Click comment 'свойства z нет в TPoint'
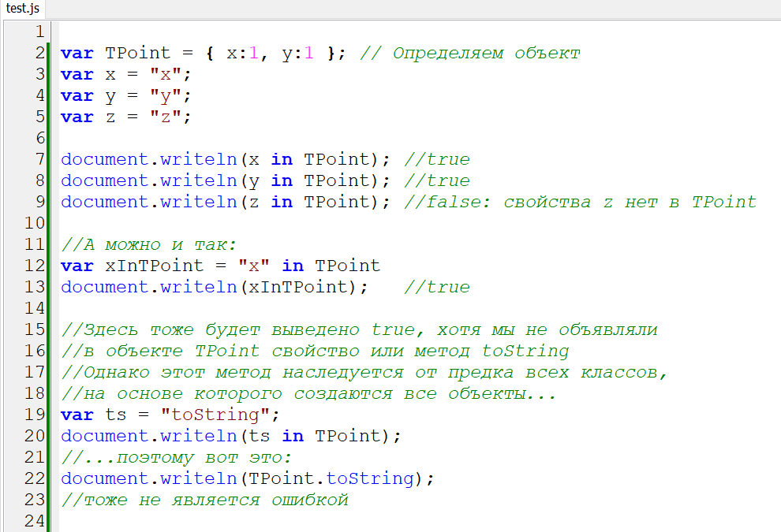Screen dimensions: 781x532 coord(630,202)
